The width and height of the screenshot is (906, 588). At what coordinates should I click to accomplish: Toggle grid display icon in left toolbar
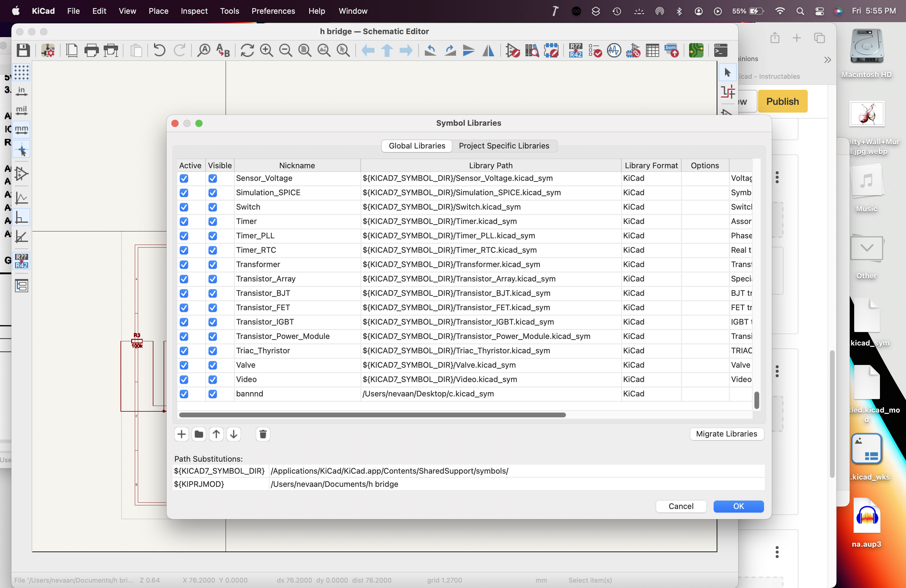pos(21,72)
